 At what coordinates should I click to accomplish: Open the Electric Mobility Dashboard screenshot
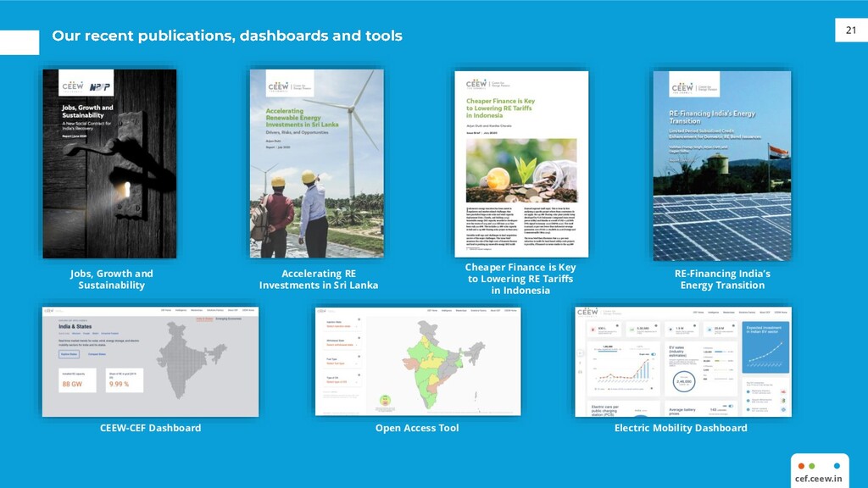click(683, 361)
